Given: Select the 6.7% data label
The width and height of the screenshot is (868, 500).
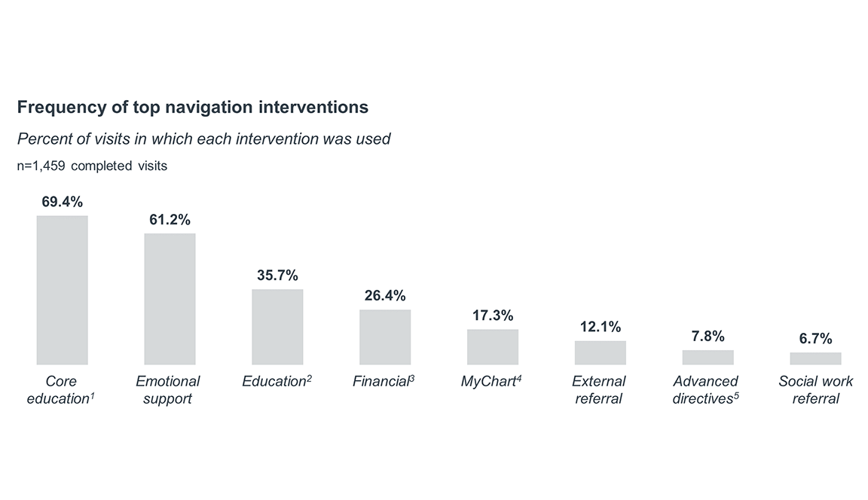Looking at the screenshot, I should pos(815,339).
